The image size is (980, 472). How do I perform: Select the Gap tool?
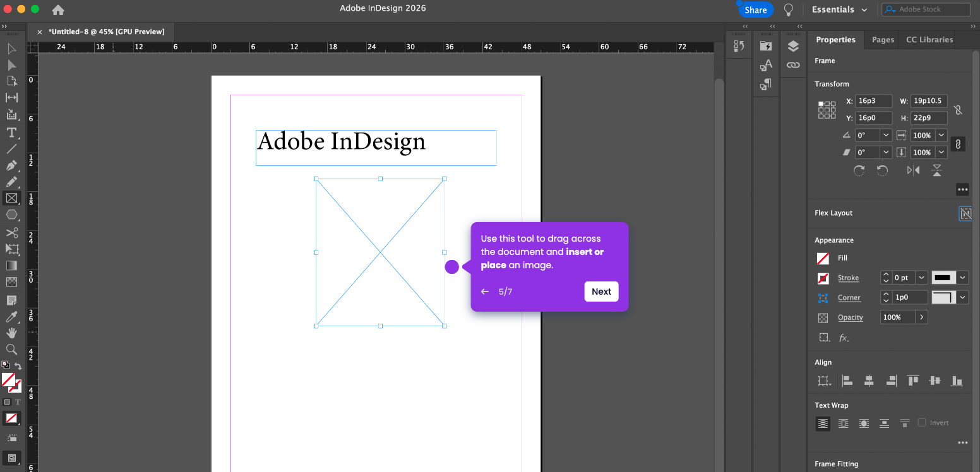tap(11, 98)
